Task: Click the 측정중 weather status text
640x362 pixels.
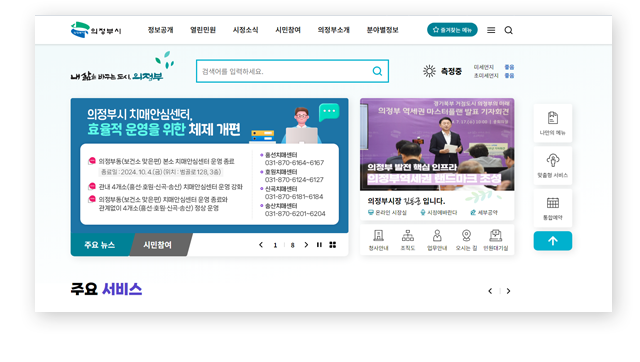Action: pos(451,71)
